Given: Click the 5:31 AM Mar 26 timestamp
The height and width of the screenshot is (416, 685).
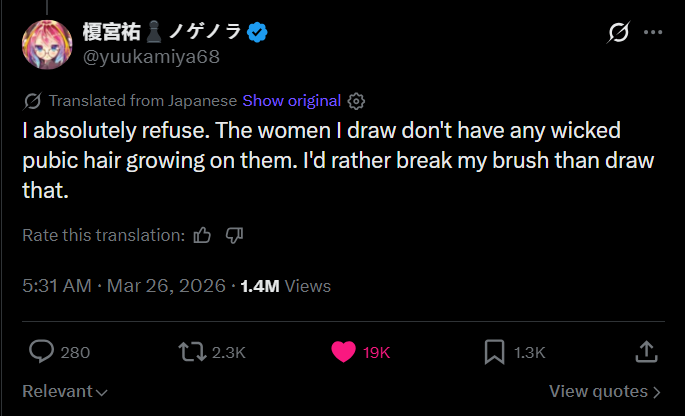Looking at the screenshot, I should pyautogui.click(x=123, y=286).
